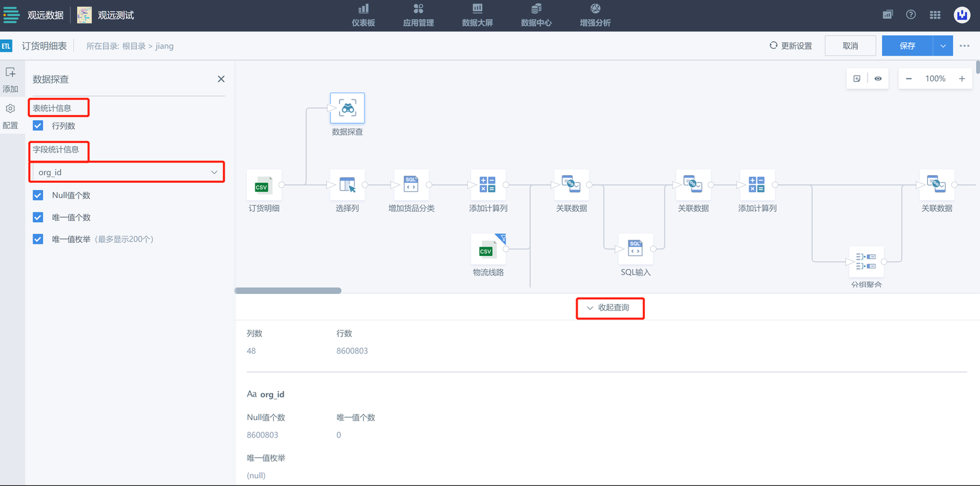Go to 增强分析 tab
The height and width of the screenshot is (486, 980).
pyautogui.click(x=595, y=15)
